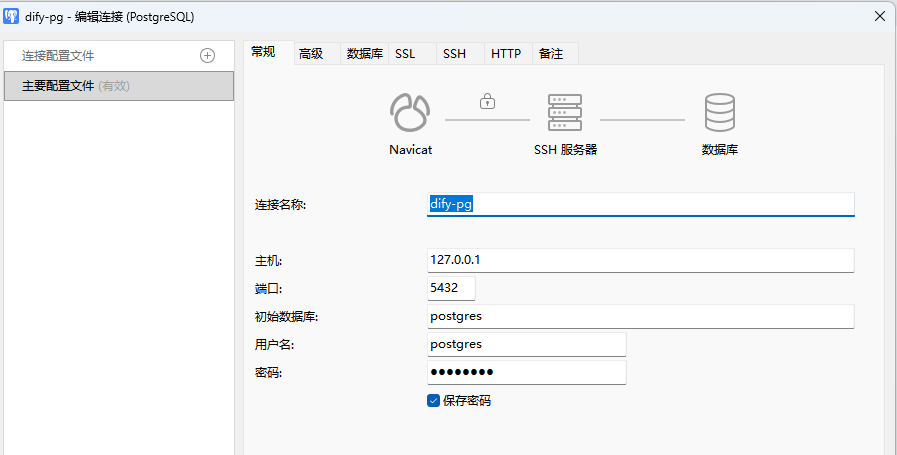Switch to the SSL tab

click(412, 54)
